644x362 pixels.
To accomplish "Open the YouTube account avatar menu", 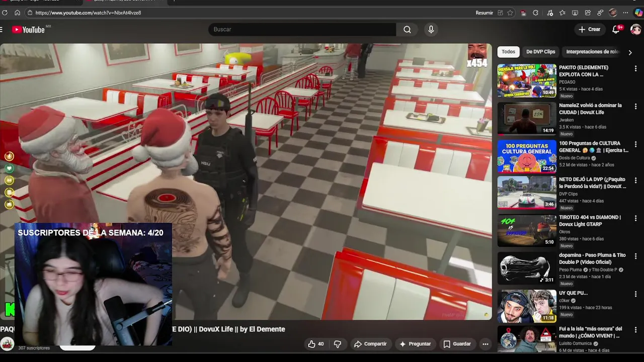I will coord(635,30).
